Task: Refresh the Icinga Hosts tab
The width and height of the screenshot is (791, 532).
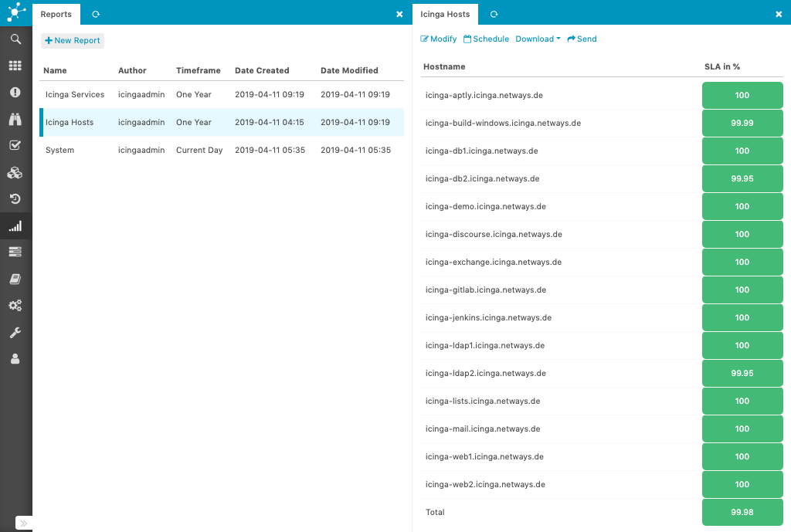Action: coord(494,14)
